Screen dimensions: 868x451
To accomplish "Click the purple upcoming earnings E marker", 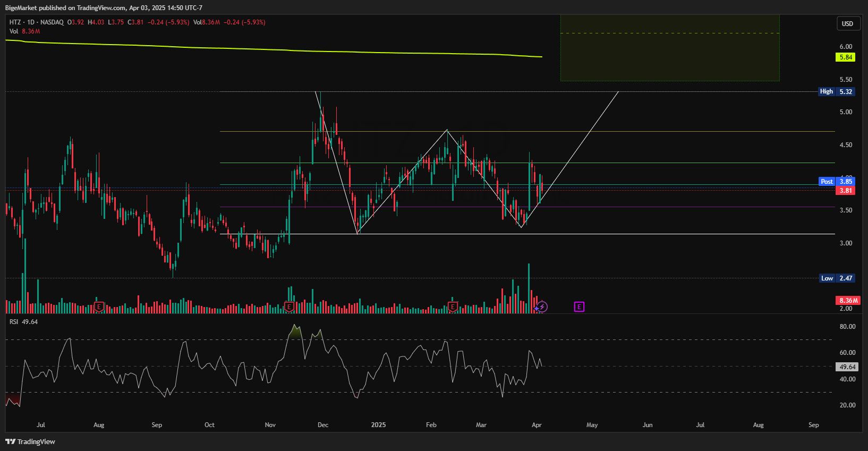I will (x=579, y=307).
